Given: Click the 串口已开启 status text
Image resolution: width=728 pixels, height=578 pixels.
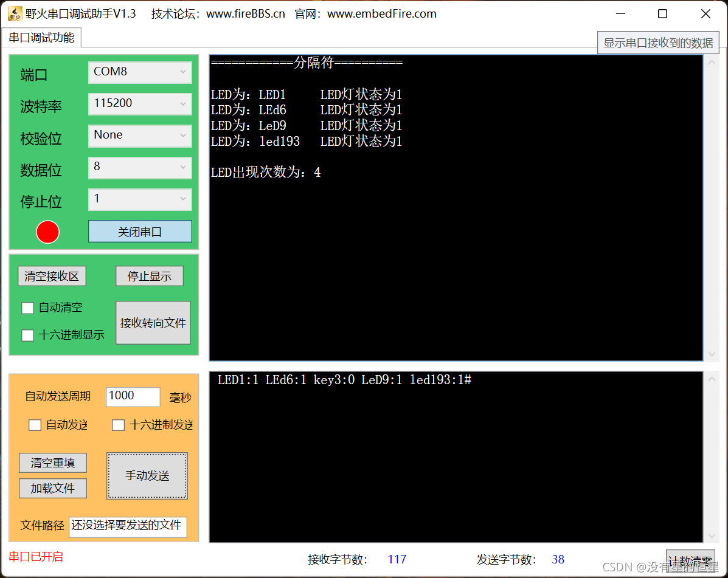Looking at the screenshot, I should tap(36, 557).
